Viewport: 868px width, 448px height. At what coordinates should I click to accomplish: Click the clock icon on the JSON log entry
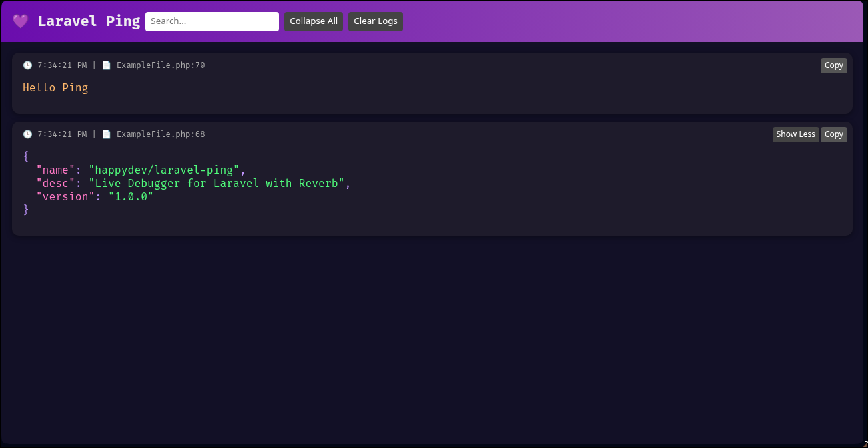click(x=27, y=134)
